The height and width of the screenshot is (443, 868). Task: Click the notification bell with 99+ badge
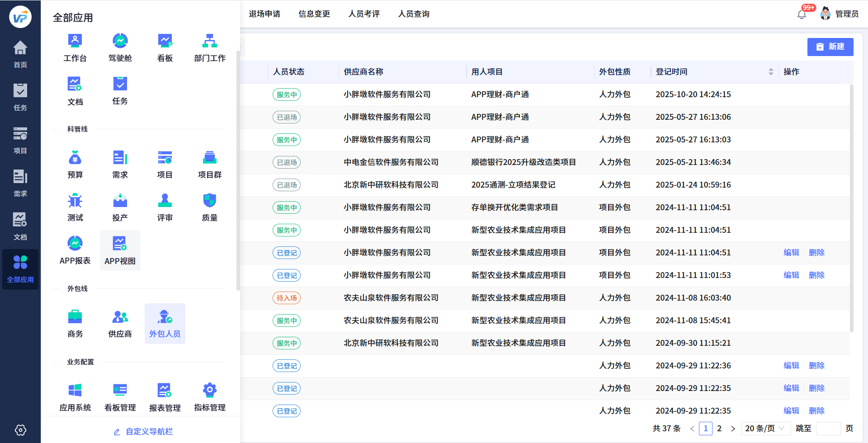[802, 14]
